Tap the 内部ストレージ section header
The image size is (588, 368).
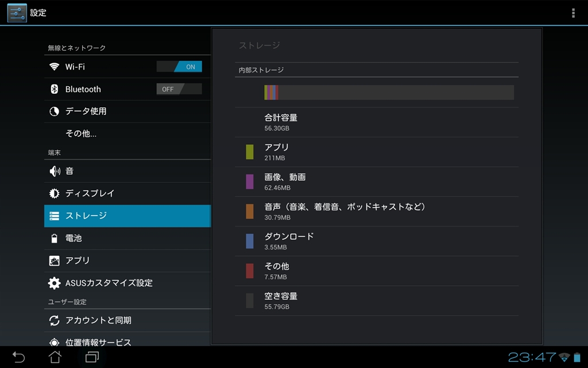(261, 70)
